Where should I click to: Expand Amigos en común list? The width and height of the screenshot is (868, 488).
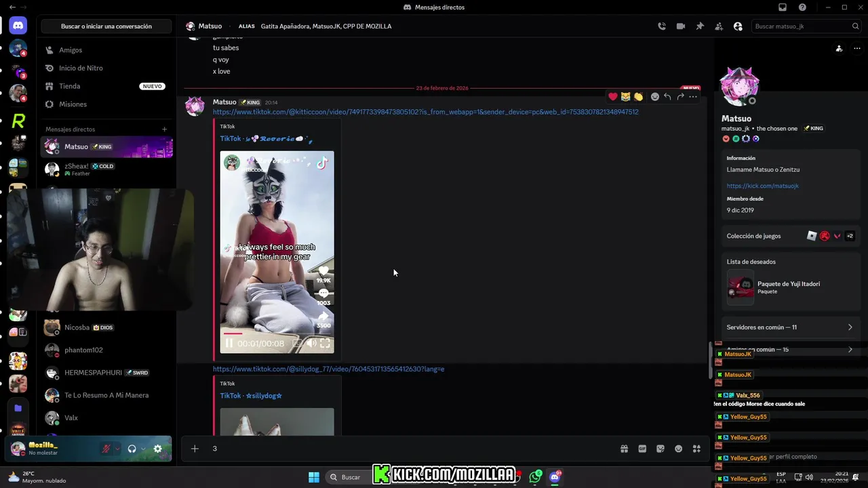pos(789,350)
